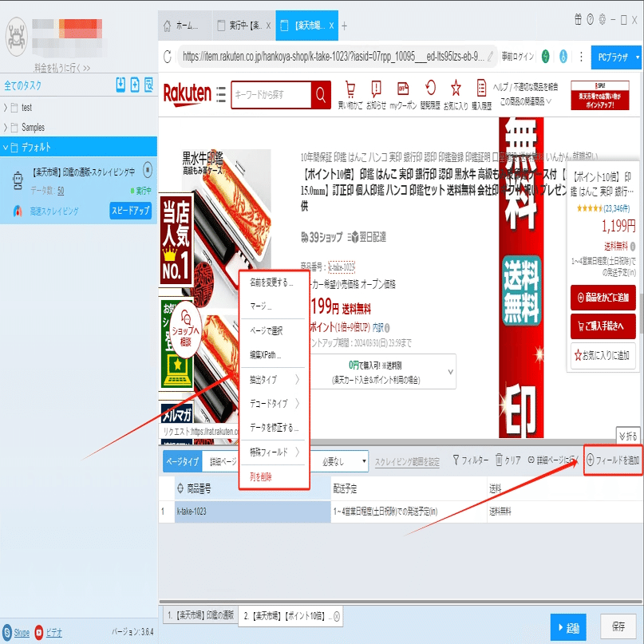Open the Rakuten category list menu icon
The height and width of the screenshot is (644, 644).
coord(221,94)
